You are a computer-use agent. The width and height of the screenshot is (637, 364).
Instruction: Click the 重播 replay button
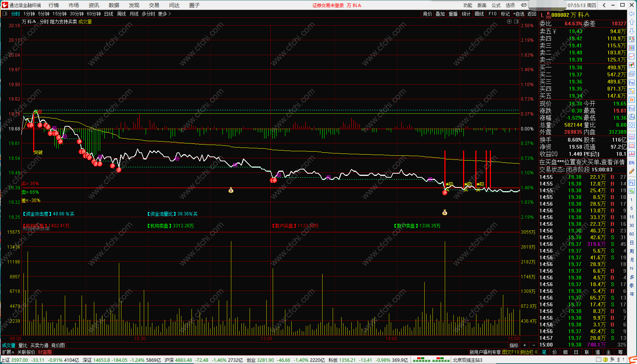(453, 14)
